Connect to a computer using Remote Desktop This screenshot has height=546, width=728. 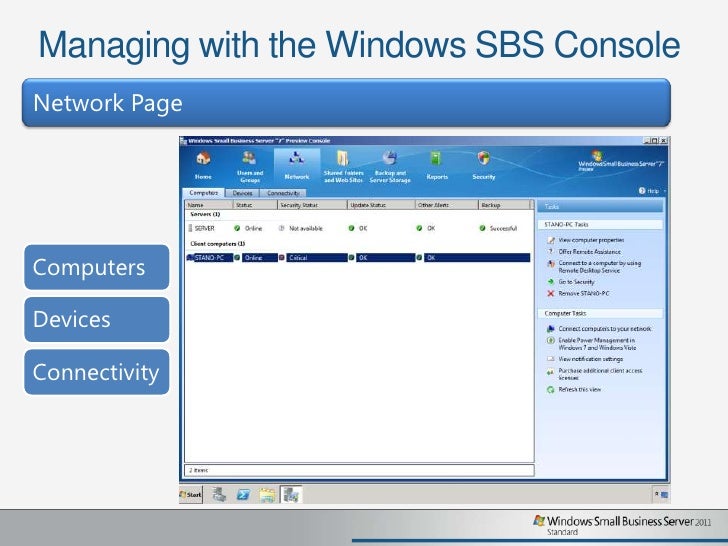pyautogui.click(x=599, y=266)
